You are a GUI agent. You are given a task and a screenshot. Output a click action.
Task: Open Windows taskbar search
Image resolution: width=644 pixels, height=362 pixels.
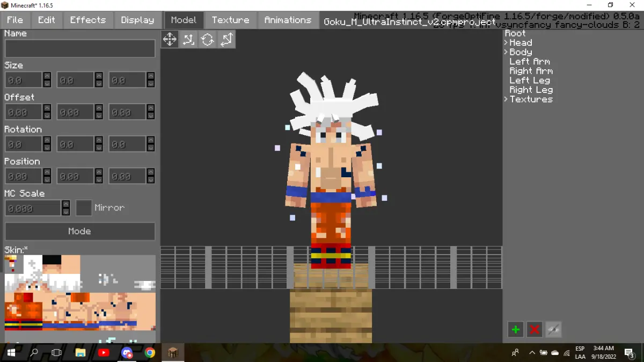[x=34, y=353]
